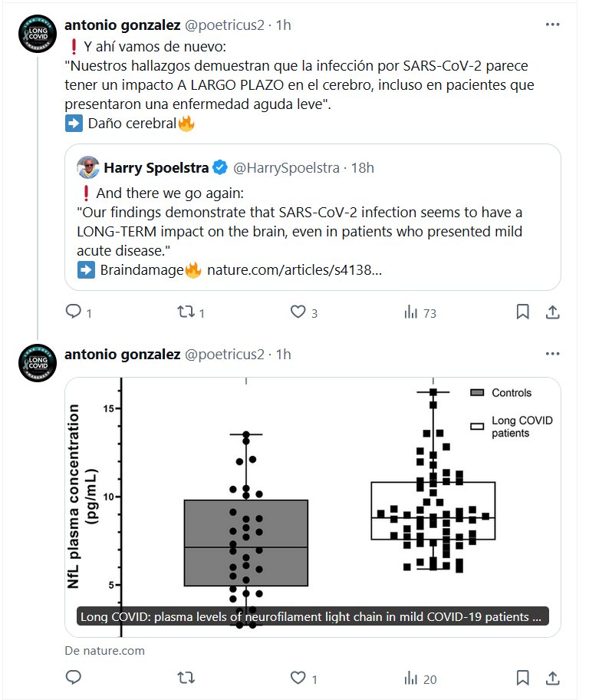Open Harry Spoelstra's small profile photo
Image resolution: width=589 pixels, height=700 pixels.
point(88,167)
